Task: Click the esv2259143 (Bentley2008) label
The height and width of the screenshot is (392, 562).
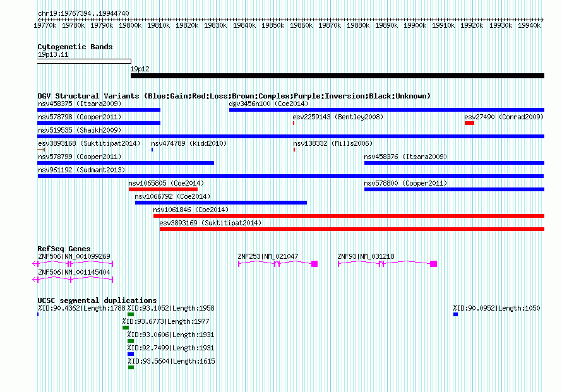Action: 338,117
